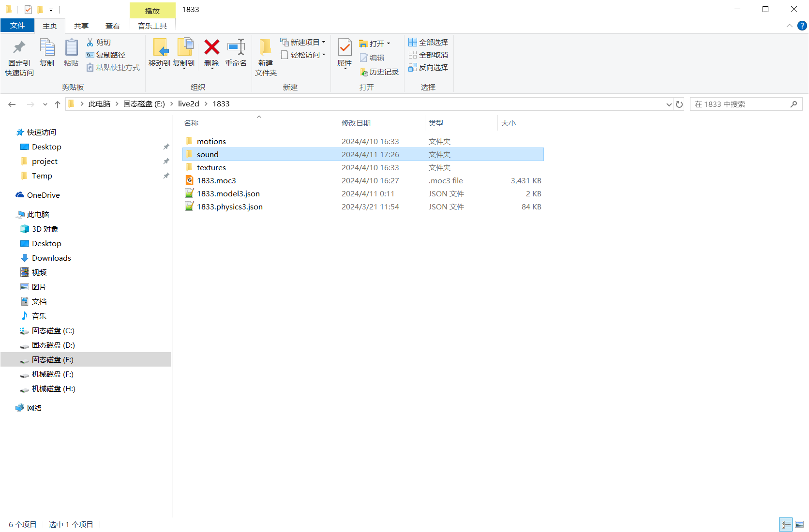The height and width of the screenshot is (532, 809).
Task: Click Select all (全部选择)
Action: 428,43
